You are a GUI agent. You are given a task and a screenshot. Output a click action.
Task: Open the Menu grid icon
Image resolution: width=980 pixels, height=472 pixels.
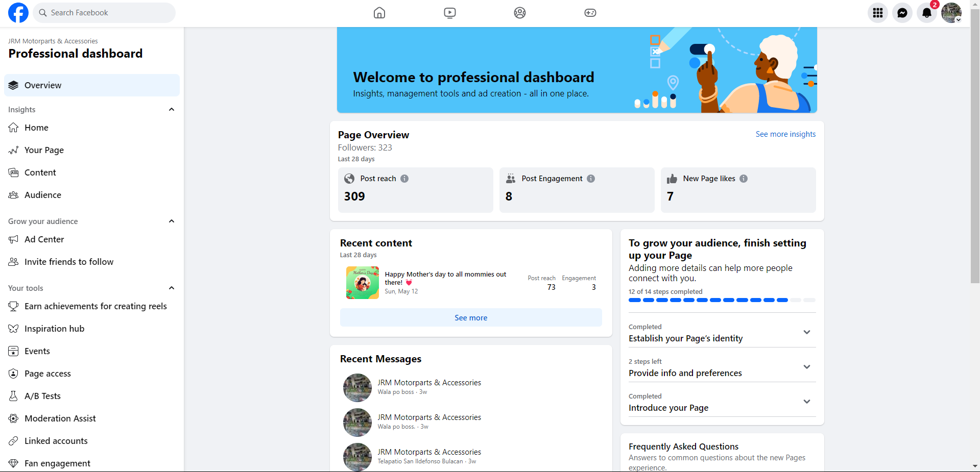pyautogui.click(x=878, y=13)
